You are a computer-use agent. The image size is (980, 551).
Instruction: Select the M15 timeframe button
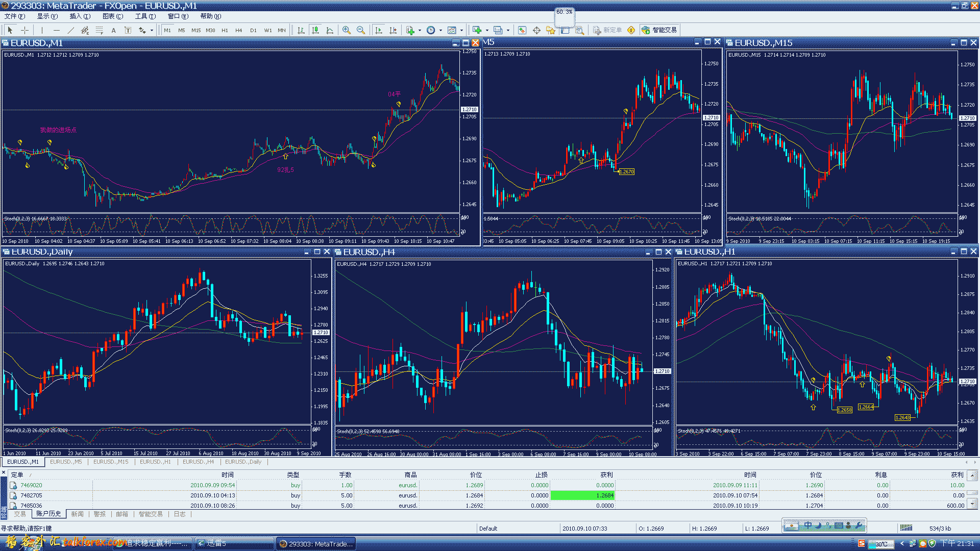[x=196, y=30]
